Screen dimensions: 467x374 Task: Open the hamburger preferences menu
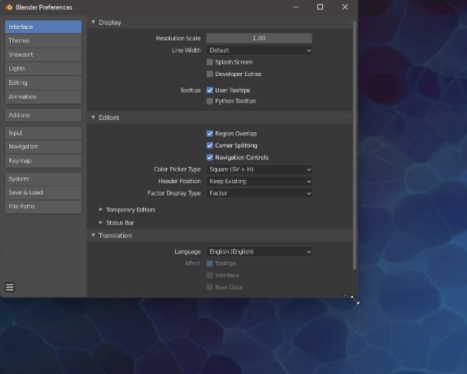(10, 287)
